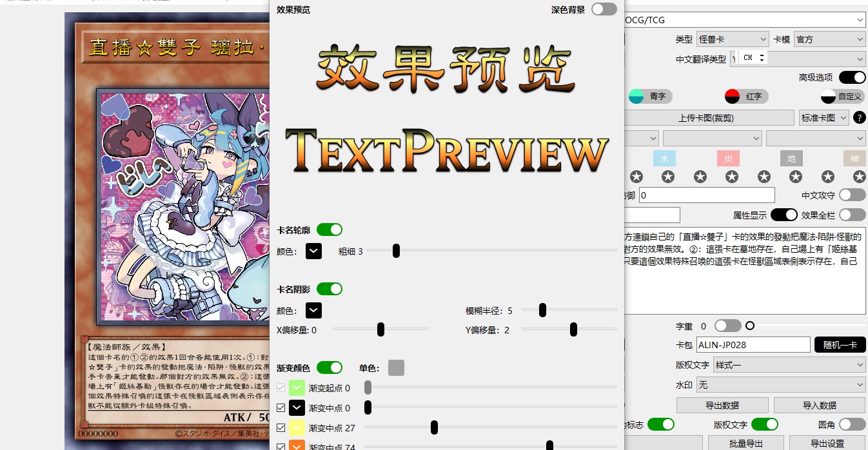Open the 渐变中点 27 yellow color swatch
Screen dimensions: 868x450
[297, 427]
